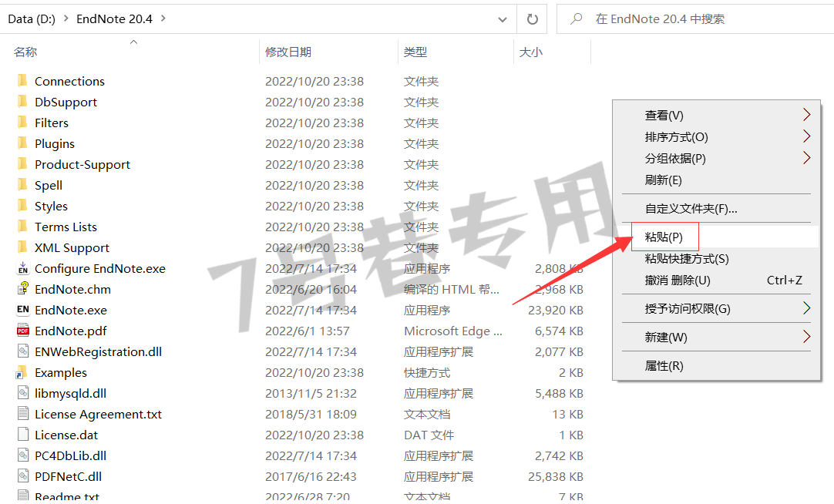
Task: Select the License Agreement.txt file name
Action: (99, 414)
